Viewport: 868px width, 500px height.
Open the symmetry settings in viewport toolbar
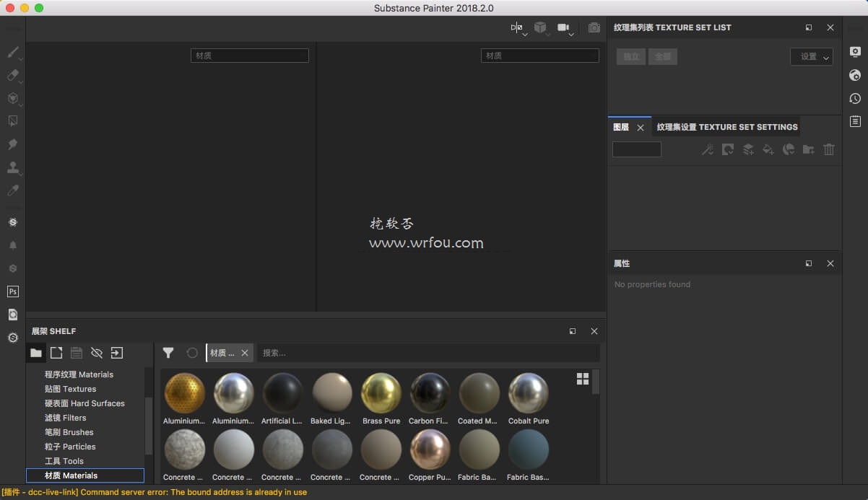click(517, 27)
